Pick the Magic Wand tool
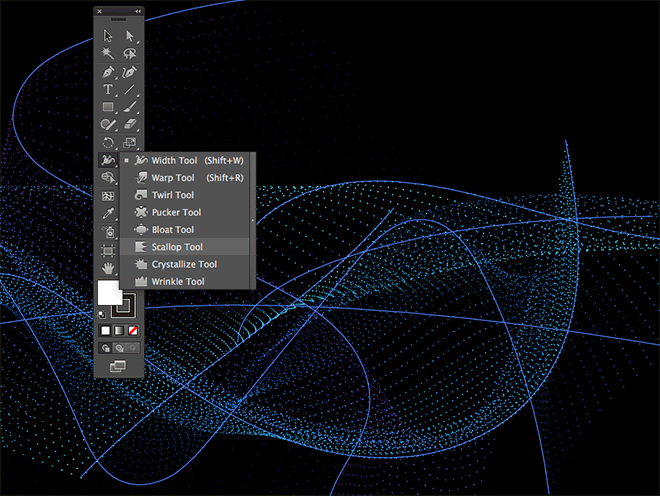 pyautogui.click(x=108, y=54)
